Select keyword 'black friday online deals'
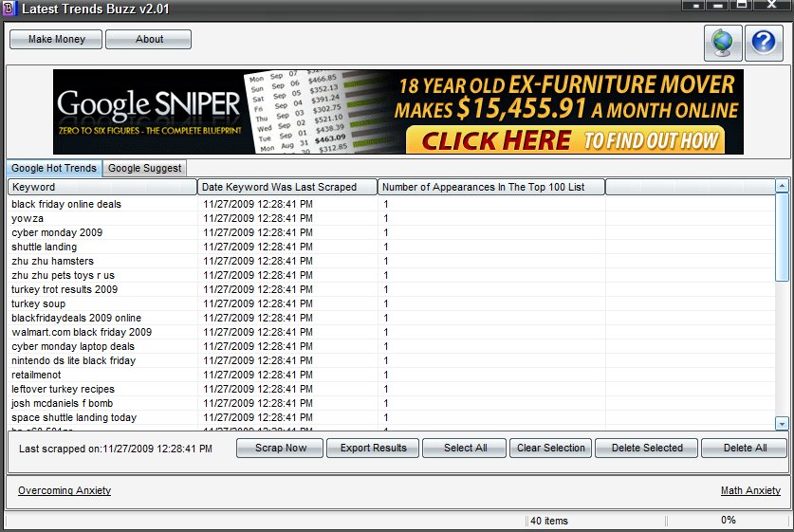This screenshot has height=532, width=794. [66, 204]
